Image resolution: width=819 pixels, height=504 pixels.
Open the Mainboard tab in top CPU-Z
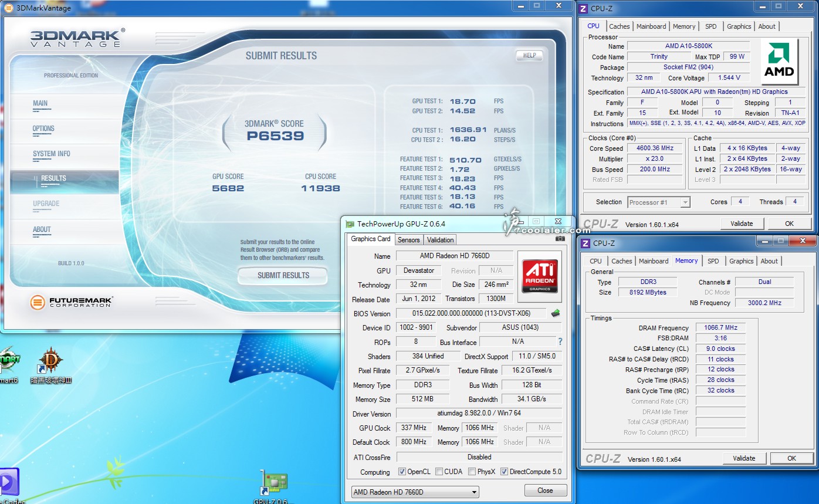point(651,26)
